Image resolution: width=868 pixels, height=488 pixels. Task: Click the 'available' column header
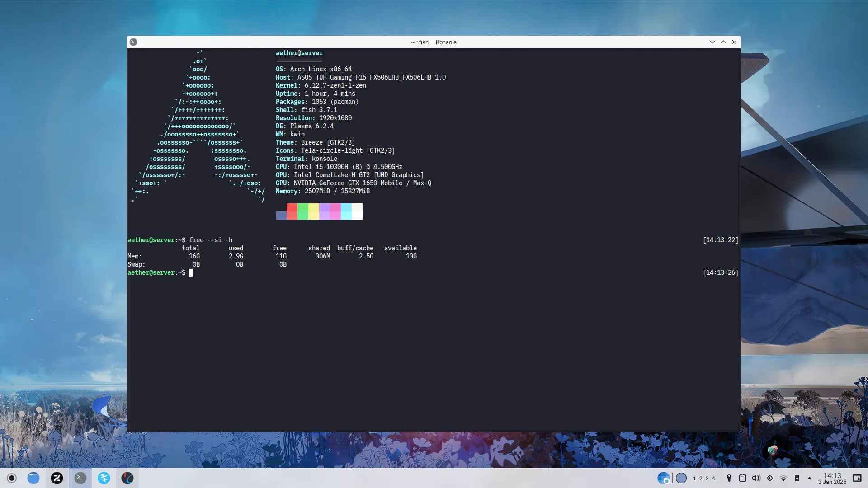point(401,248)
